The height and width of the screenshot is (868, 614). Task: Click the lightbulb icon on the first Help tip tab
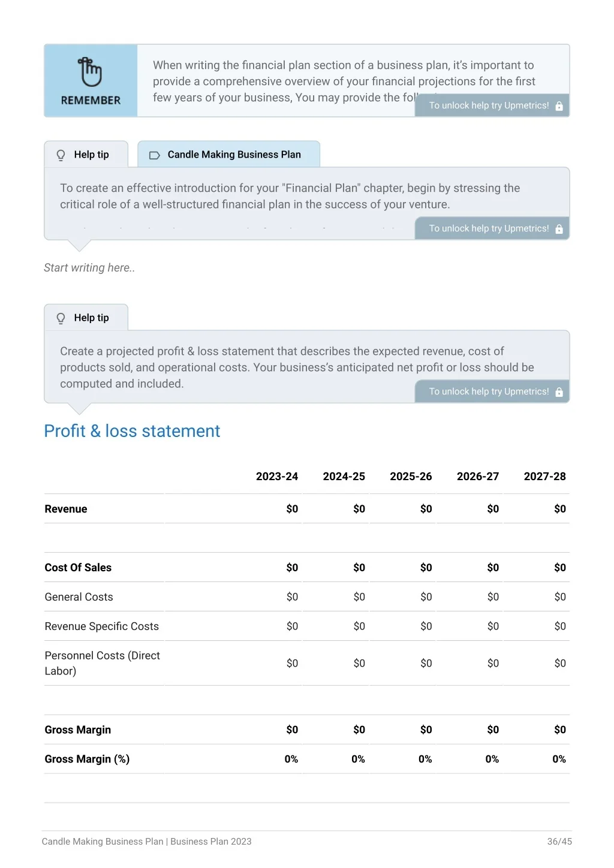[61, 155]
